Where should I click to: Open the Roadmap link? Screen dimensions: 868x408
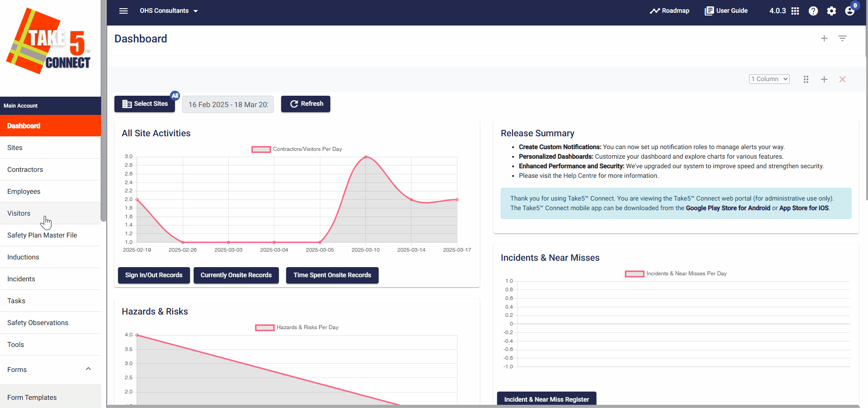click(669, 11)
